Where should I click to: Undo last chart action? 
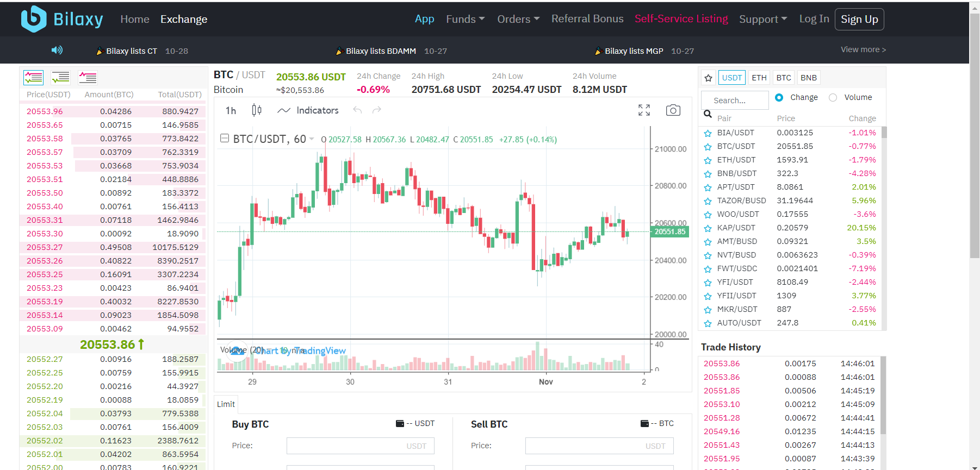(x=357, y=110)
